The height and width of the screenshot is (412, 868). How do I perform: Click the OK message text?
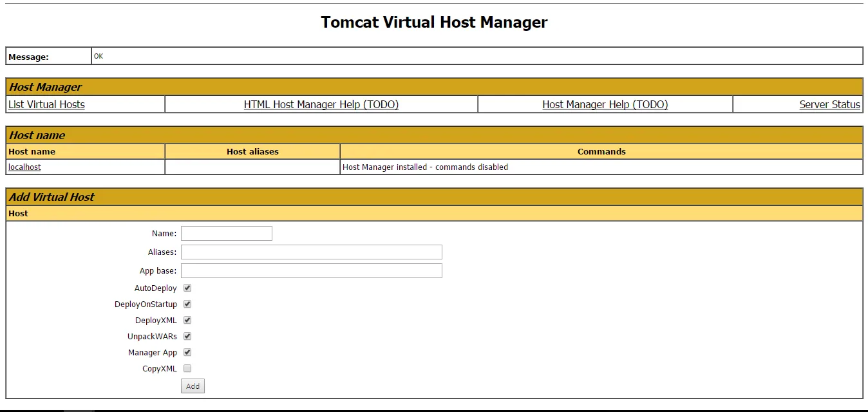click(99, 56)
